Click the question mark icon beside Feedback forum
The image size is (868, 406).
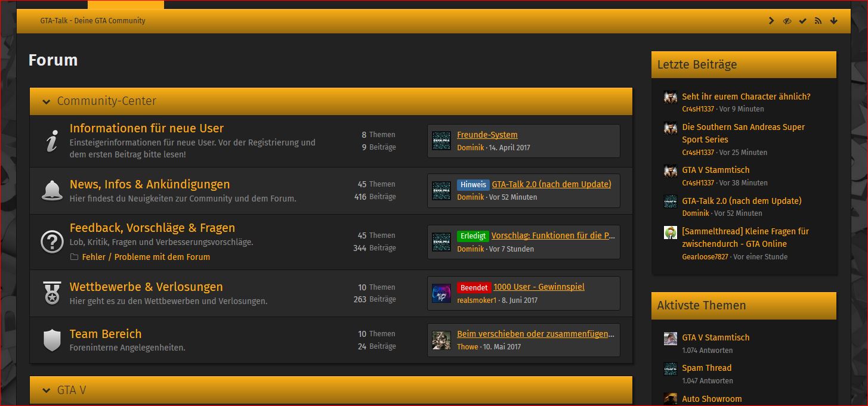(x=52, y=241)
